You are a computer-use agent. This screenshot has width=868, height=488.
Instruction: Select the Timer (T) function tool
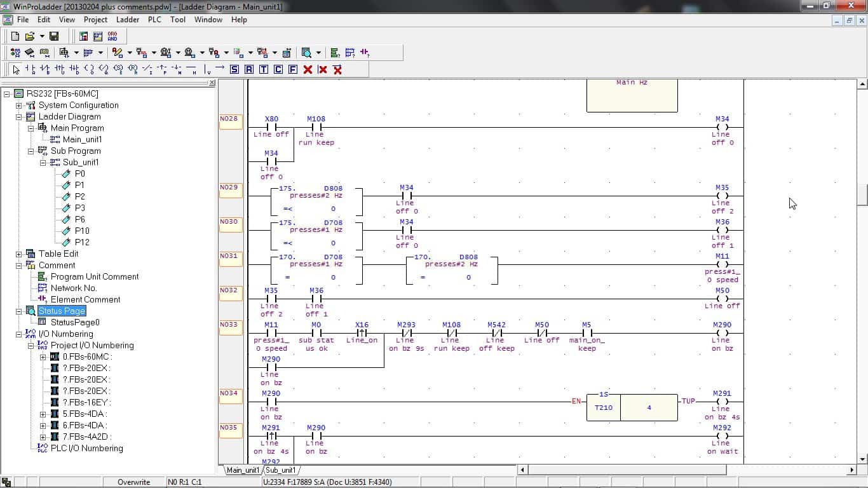point(264,69)
